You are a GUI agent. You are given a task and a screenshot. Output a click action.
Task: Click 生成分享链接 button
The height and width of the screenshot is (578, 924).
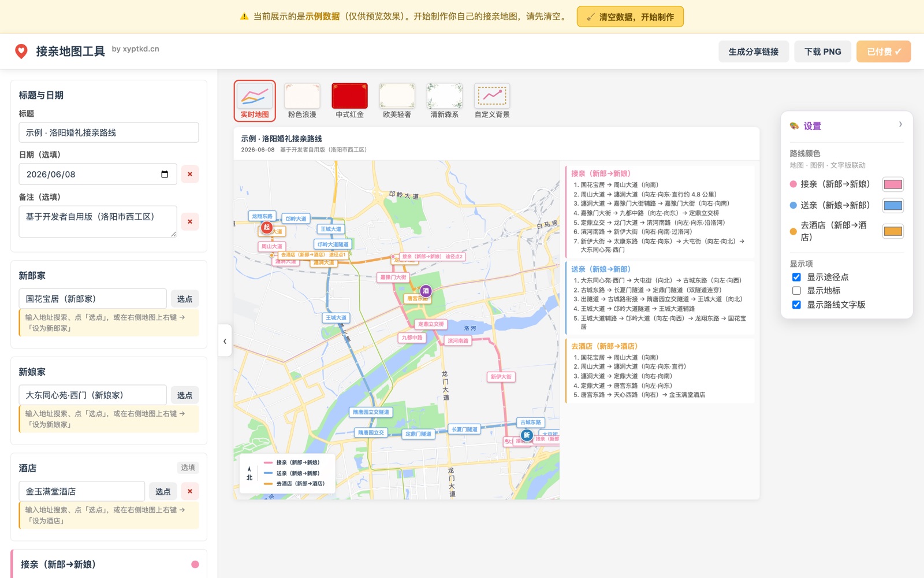[754, 51]
